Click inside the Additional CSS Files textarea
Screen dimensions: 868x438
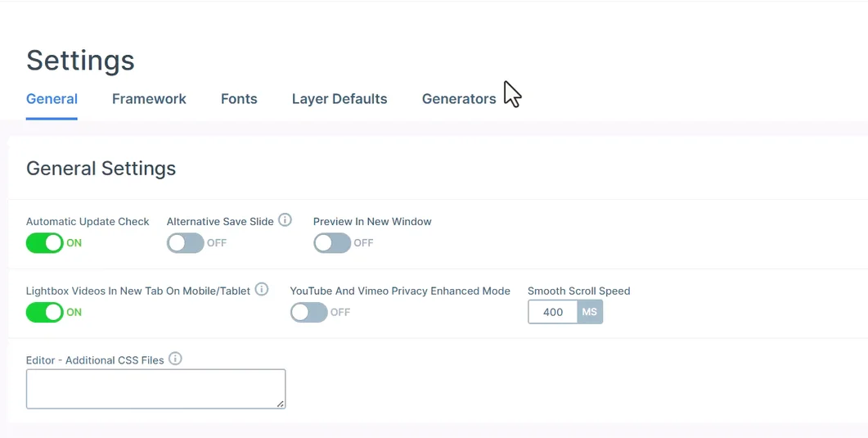point(155,388)
